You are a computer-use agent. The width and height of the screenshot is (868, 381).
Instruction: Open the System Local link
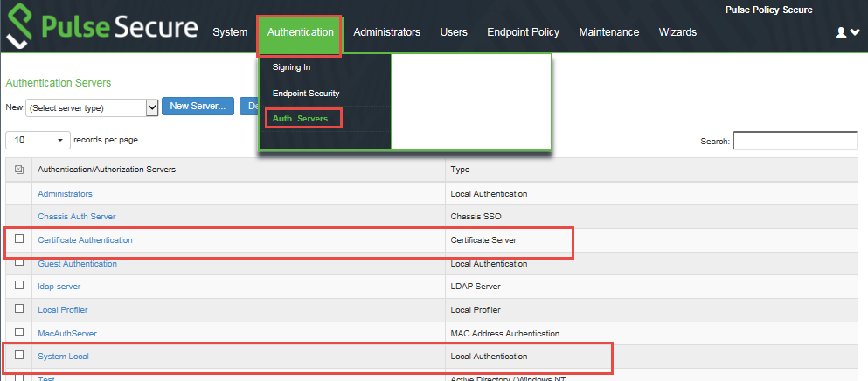(x=63, y=356)
